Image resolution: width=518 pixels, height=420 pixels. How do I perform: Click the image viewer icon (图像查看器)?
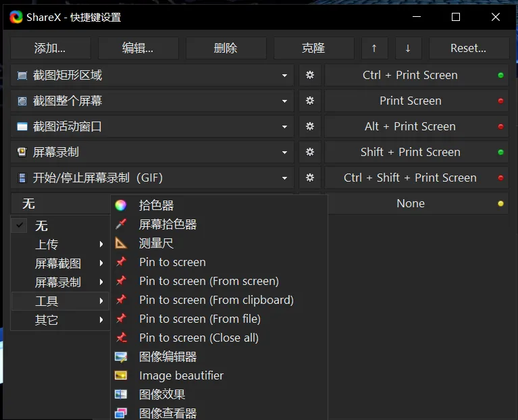click(121, 413)
